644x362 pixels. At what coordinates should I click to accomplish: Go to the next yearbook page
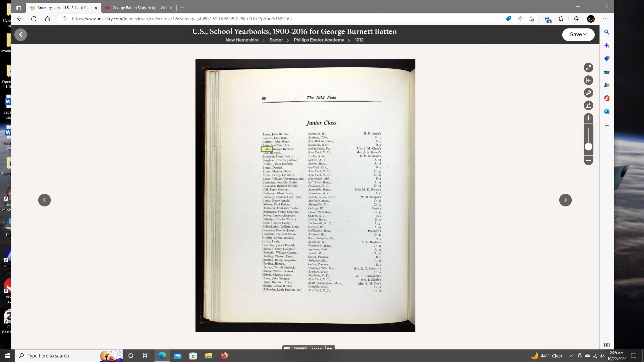point(565,200)
